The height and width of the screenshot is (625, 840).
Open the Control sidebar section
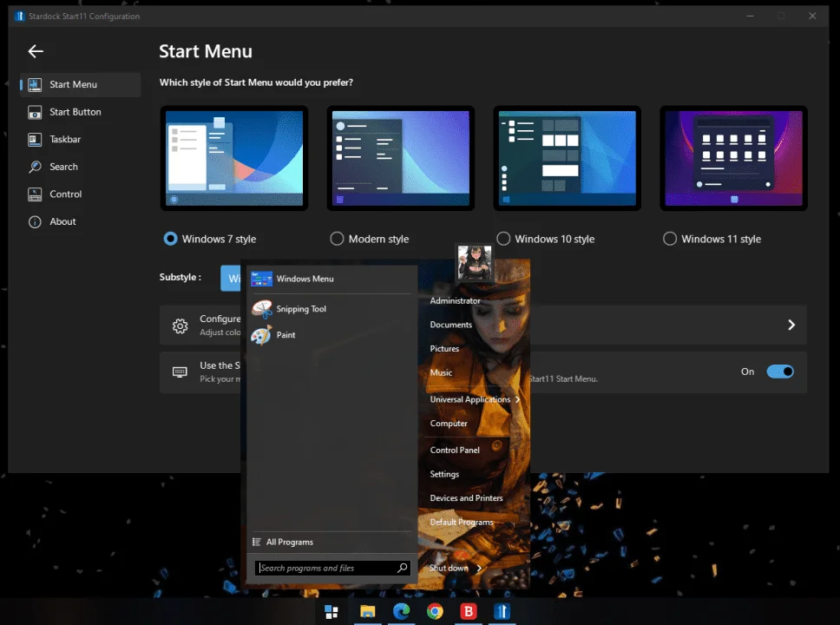click(x=81, y=194)
